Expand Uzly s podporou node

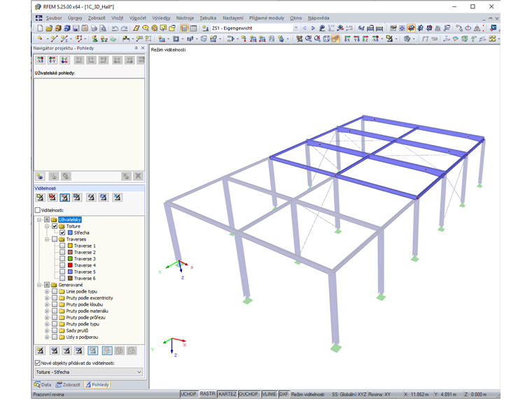click(47, 337)
